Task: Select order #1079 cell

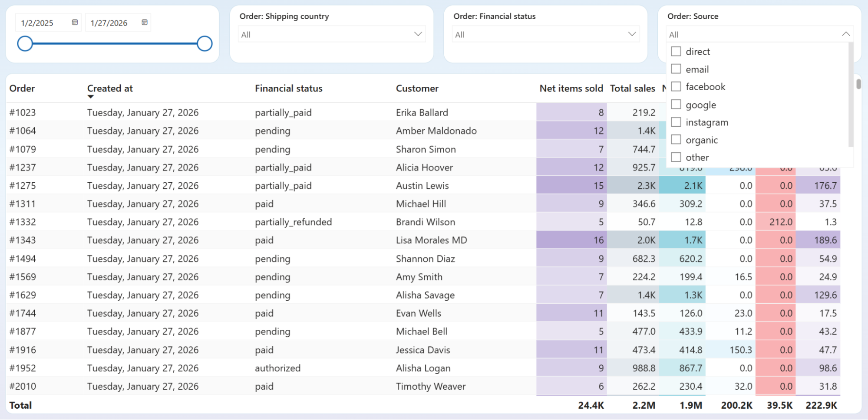Action: (23, 149)
